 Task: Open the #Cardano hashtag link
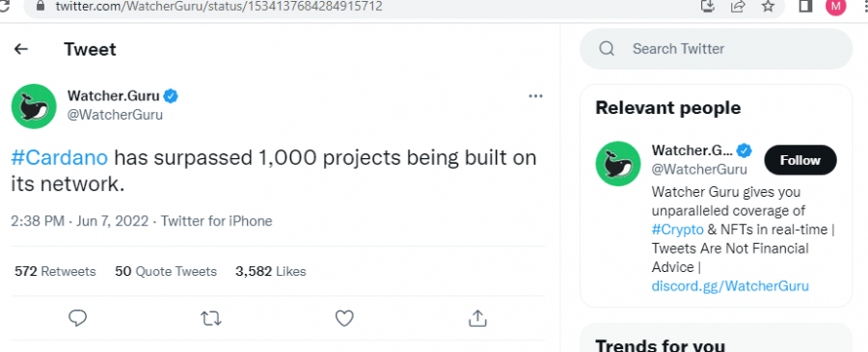click(59, 158)
